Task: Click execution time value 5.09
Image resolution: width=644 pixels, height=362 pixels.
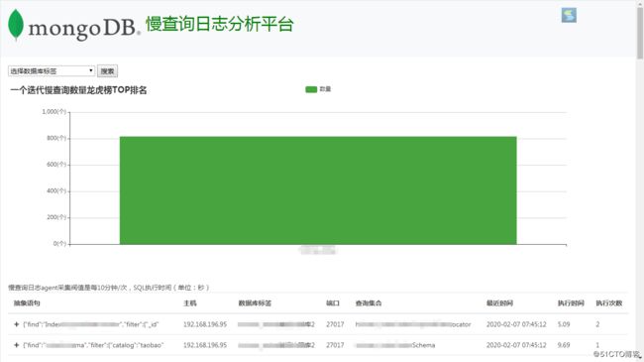Action: [x=564, y=324]
